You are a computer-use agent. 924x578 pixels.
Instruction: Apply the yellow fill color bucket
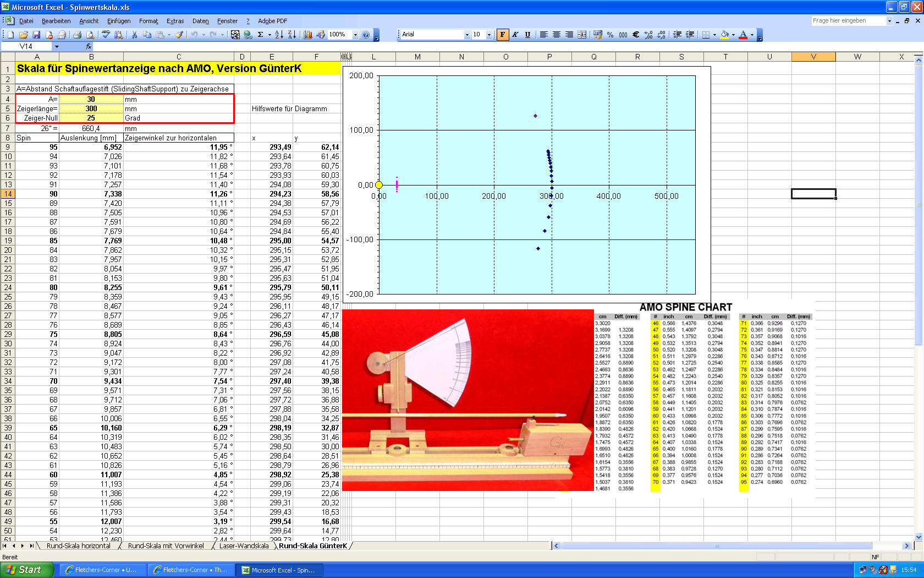click(x=724, y=35)
